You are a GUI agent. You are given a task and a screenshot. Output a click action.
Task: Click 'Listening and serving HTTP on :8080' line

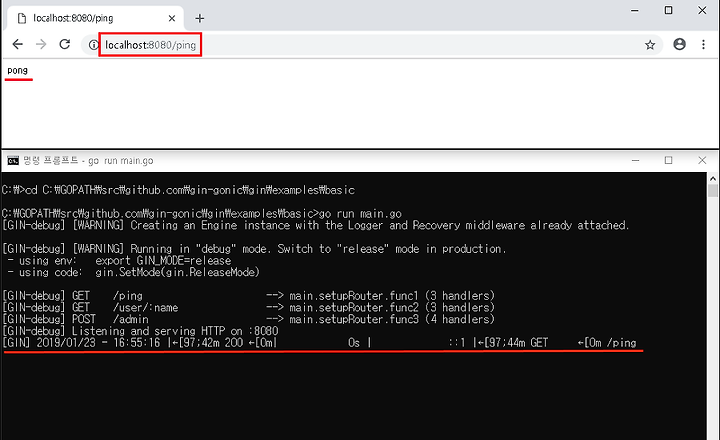pyautogui.click(x=141, y=331)
